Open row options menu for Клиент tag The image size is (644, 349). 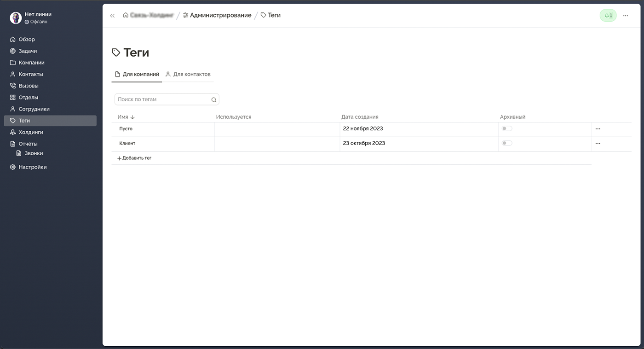coord(598,144)
